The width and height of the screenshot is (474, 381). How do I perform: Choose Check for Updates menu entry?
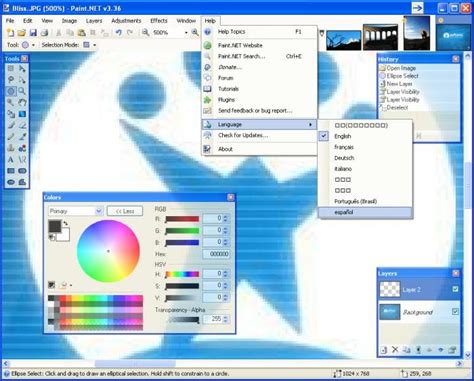pos(260,135)
